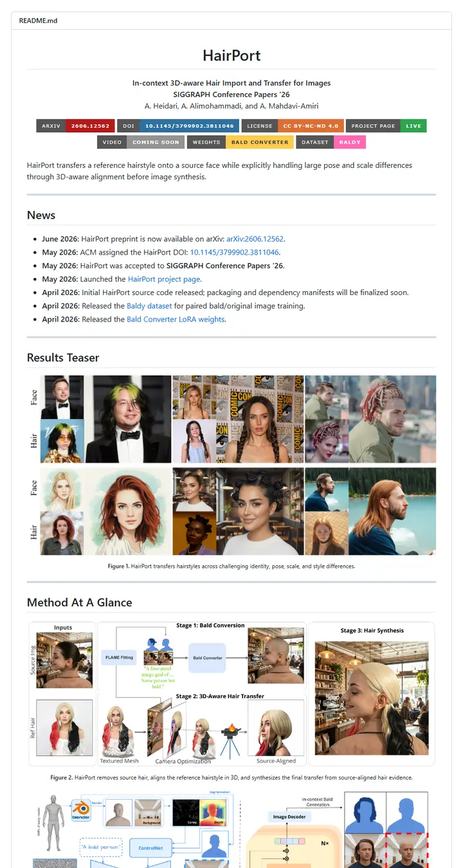Click the In-context 3D-aware Hair Import subtitle
The image size is (463, 868).
coord(232,83)
